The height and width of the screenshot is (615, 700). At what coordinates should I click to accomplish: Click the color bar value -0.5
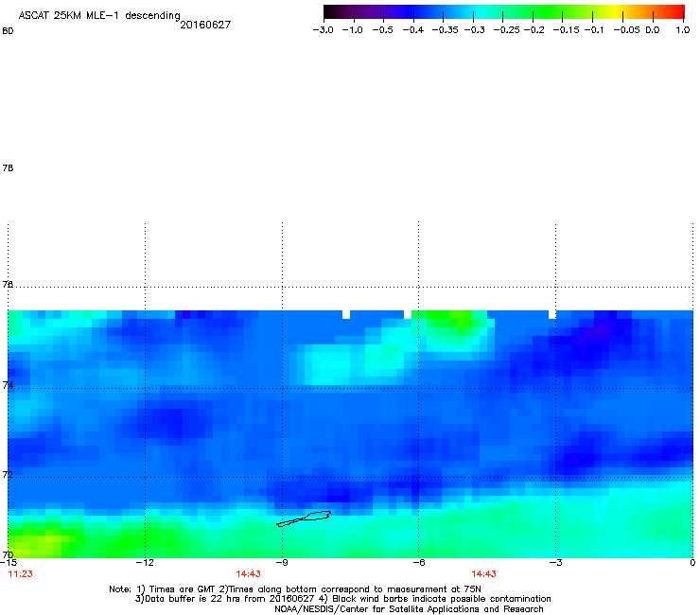tap(382, 30)
